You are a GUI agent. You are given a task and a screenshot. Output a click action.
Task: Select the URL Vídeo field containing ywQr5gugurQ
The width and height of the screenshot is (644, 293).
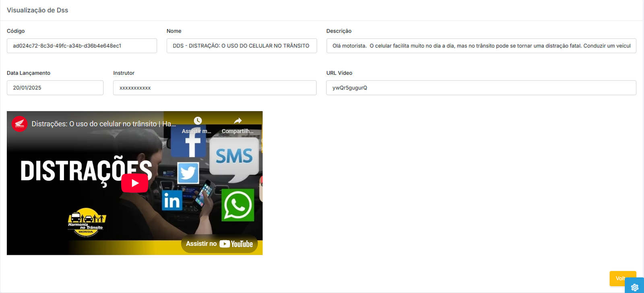(481, 88)
